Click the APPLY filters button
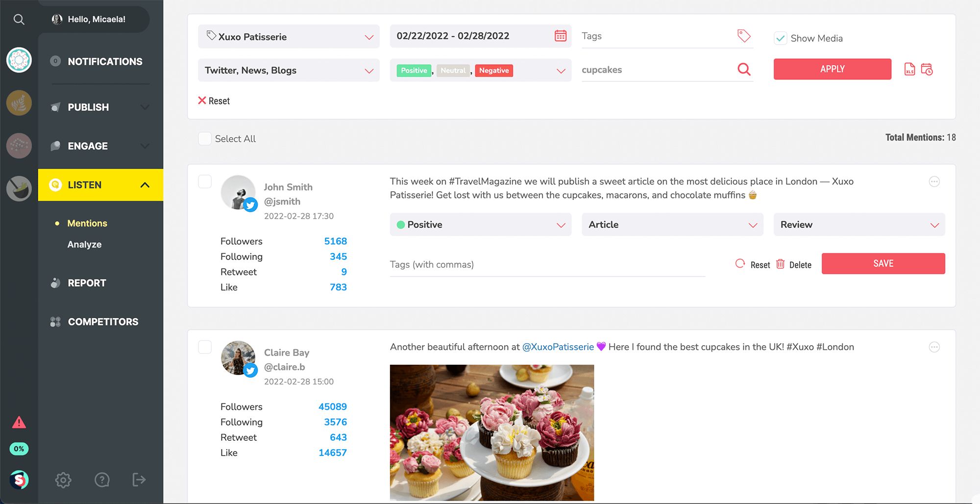Image resolution: width=980 pixels, height=504 pixels. tap(832, 69)
